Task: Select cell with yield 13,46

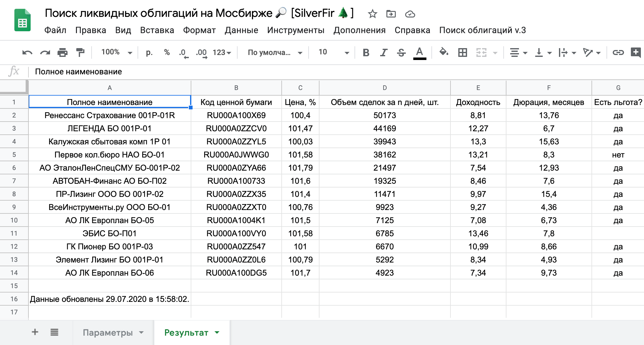Action: [478, 233]
